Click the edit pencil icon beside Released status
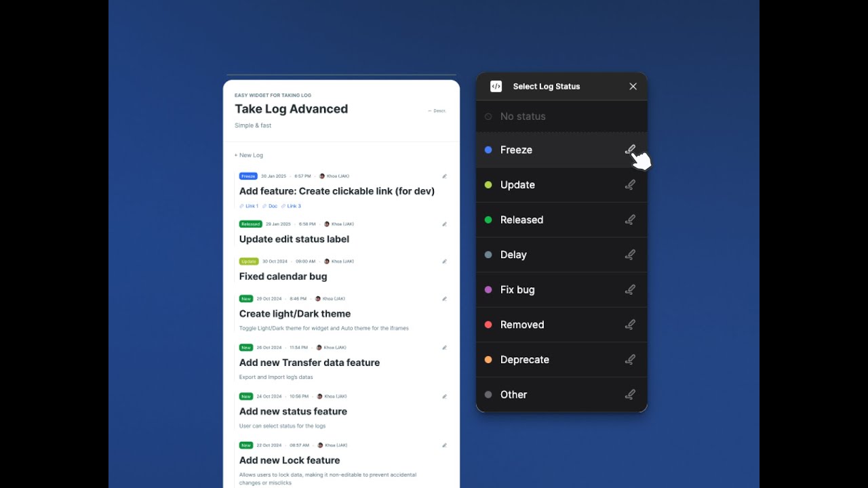This screenshot has width=868, height=488. [630, 220]
